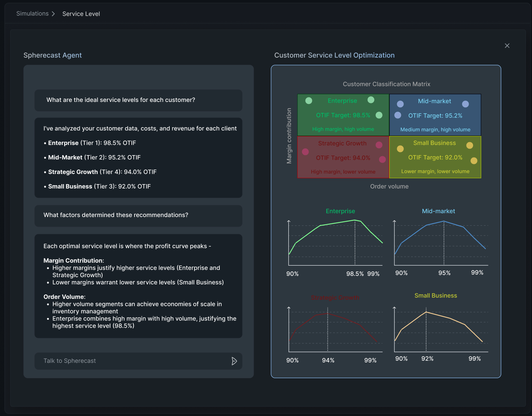Click the "Enterprise (Tier 1): 98.5% OTIF" line
The height and width of the screenshot is (416, 532).
click(90, 143)
